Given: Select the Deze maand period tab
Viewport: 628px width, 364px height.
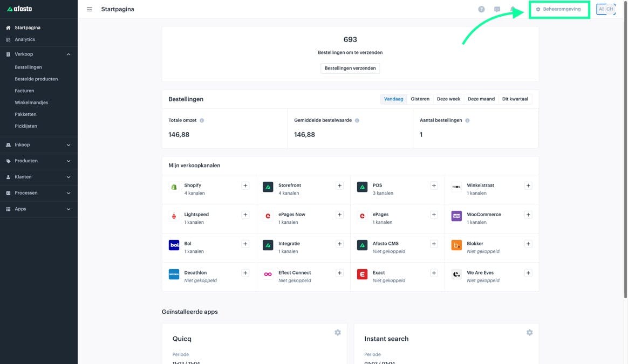Looking at the screenshot, I should (x=481, y=99).
